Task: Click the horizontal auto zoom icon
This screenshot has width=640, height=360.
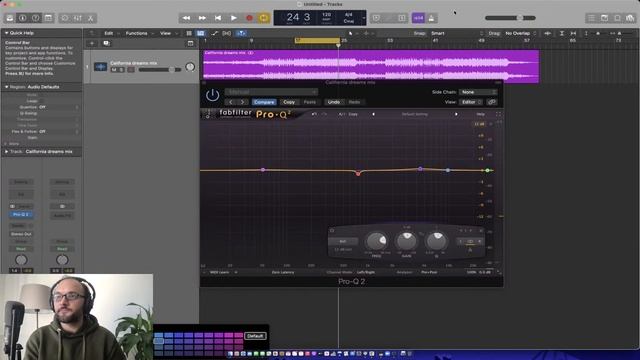Action: (573, 33)
